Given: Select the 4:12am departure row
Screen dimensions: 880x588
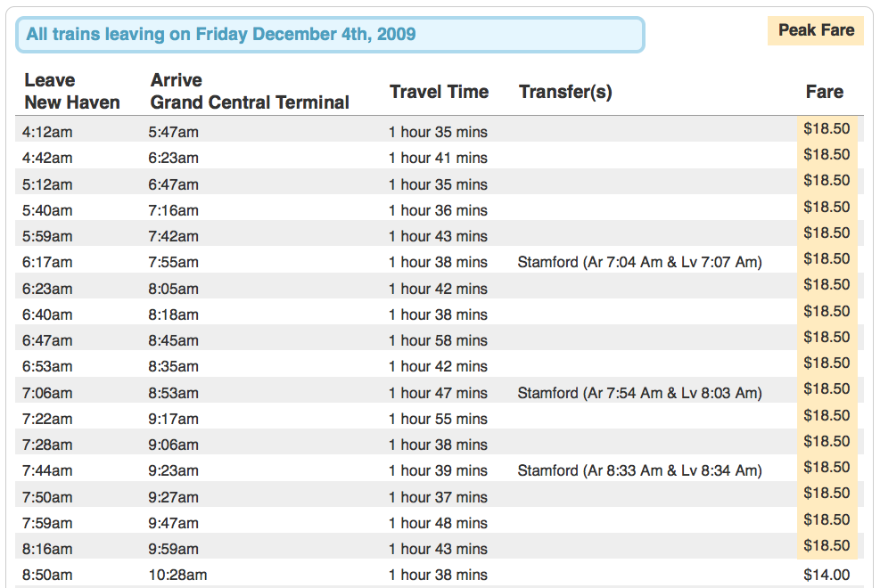Looking at the screenshot, I should coord(440,131).
